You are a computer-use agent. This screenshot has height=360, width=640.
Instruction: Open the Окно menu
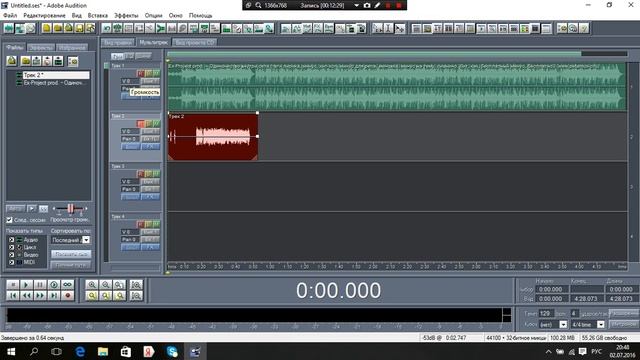pos(176,15)
